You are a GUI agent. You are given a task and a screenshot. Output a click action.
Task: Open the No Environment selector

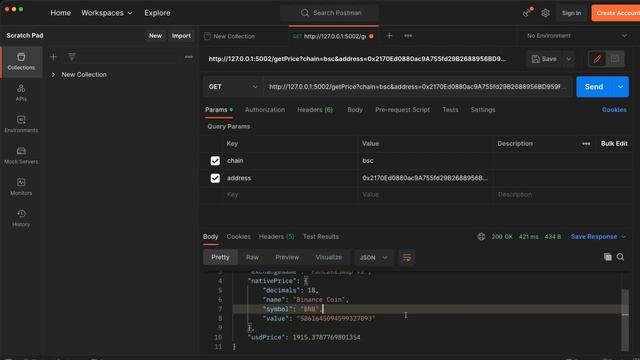pos(577,36)
